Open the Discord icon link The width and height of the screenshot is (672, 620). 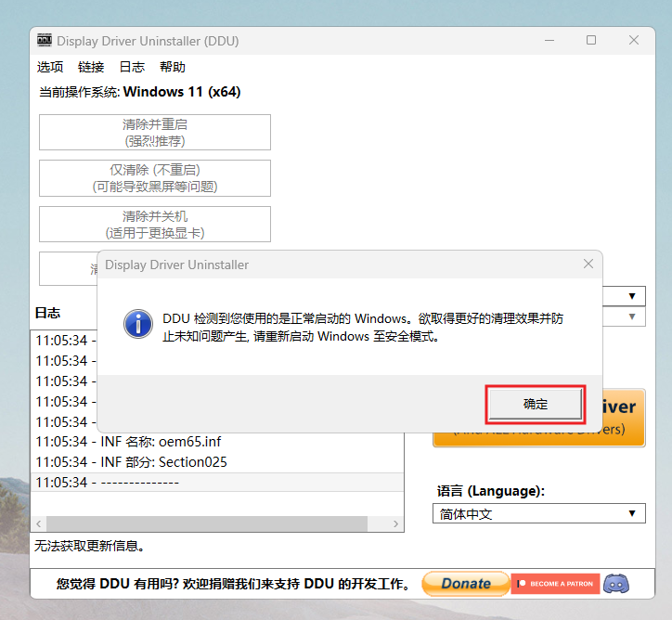pos(616,584)
